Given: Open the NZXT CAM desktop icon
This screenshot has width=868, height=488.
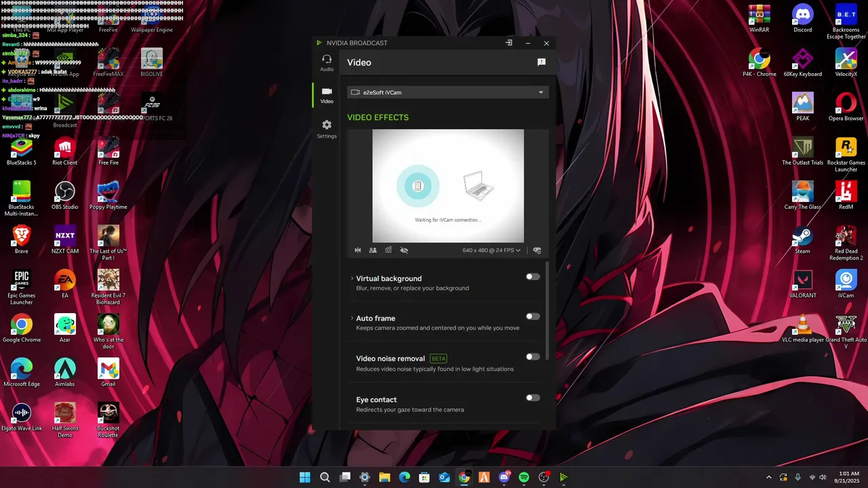Looking at the screenshot, I should click(x=65, y=240).
